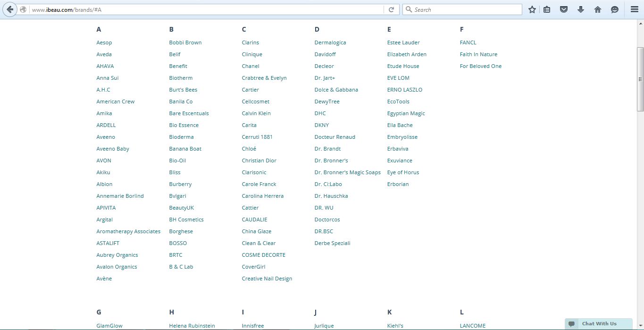This screenshot has width=644, height=330.
Task: Bookmark this page with the star icon
Action: [x=532, y=9]
